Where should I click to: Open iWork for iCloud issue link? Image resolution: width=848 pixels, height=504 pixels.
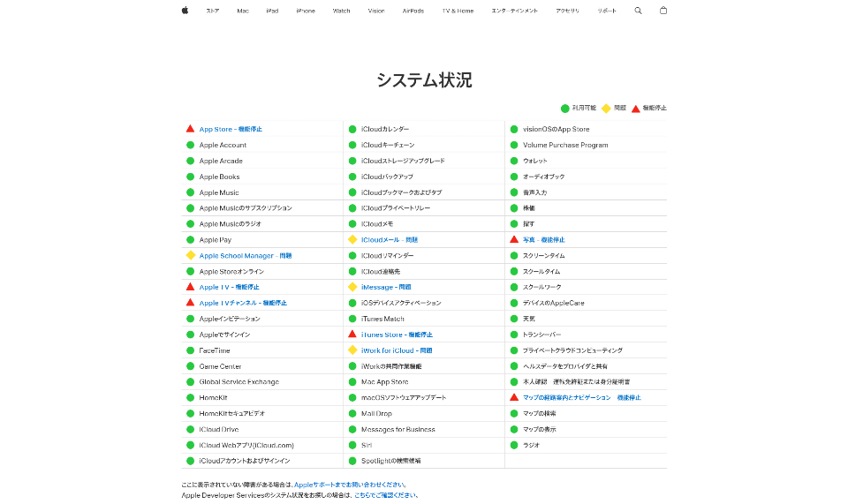[397, 350]
